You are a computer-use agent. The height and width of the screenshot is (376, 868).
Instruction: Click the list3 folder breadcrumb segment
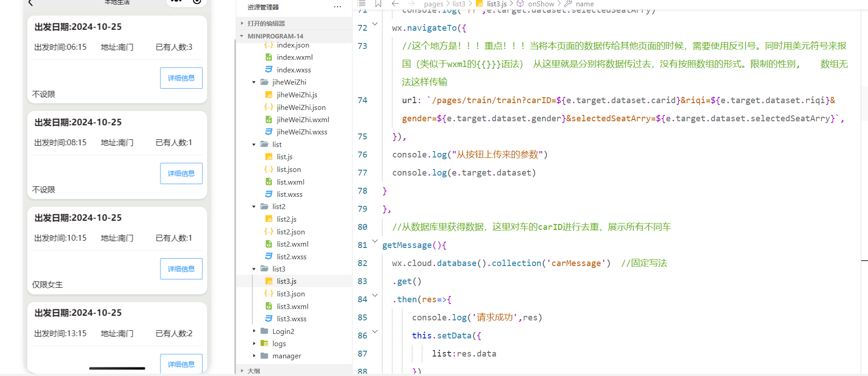coord(459,4)
